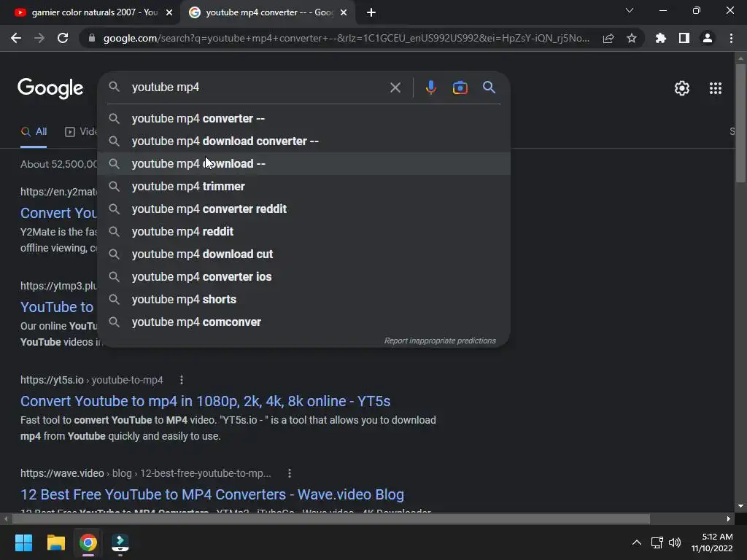
Task: Click Report inappropriate predictions link
Action: click(x=440, y=341)
